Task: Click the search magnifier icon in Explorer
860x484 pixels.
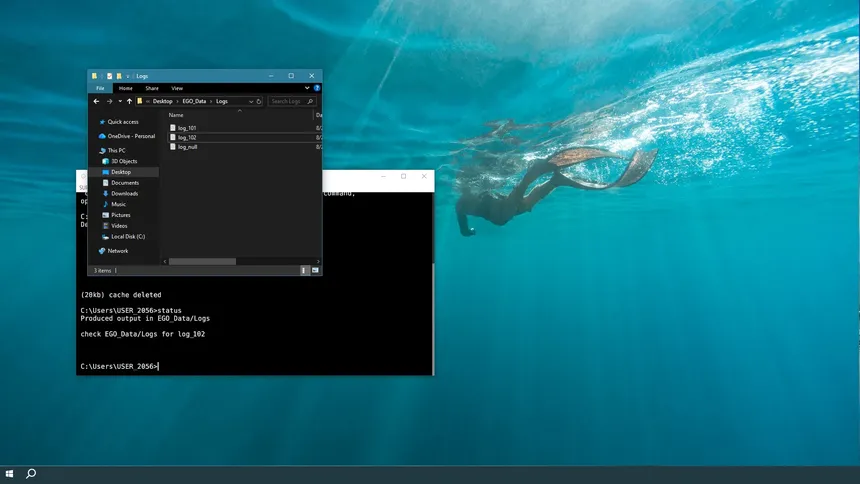Action: click(310, 102)
